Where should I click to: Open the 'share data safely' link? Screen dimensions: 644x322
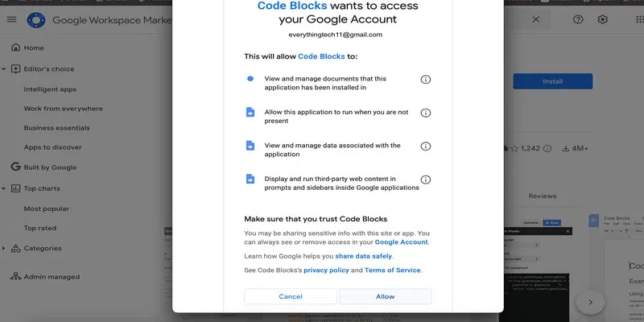[x=363, y=256]
